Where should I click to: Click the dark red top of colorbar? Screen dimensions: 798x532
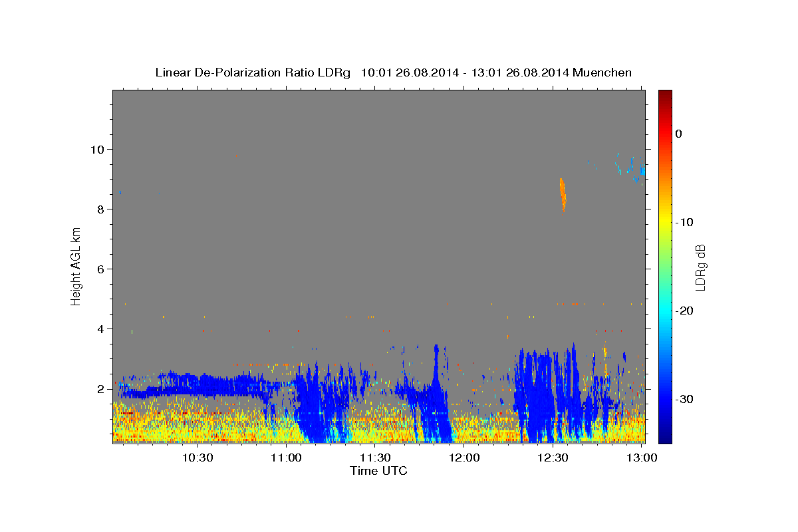coord(665,96)
